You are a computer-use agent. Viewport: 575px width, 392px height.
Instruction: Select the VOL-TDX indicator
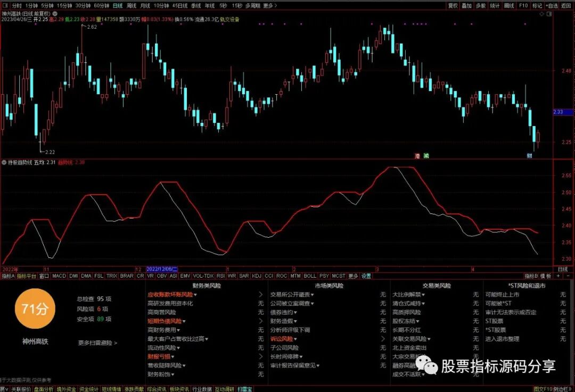point(203,276)
